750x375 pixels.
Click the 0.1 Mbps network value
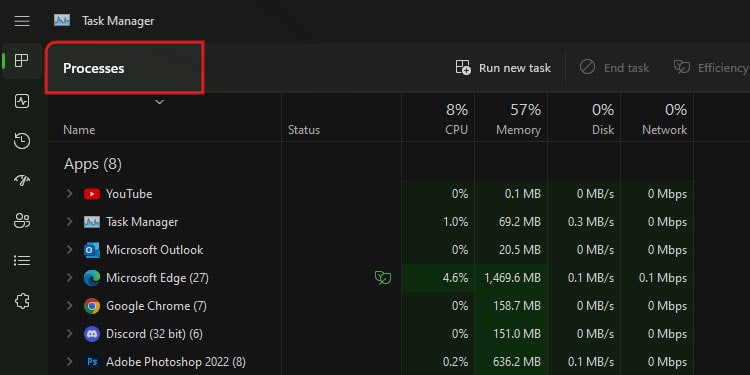click(x=663, y=278)
